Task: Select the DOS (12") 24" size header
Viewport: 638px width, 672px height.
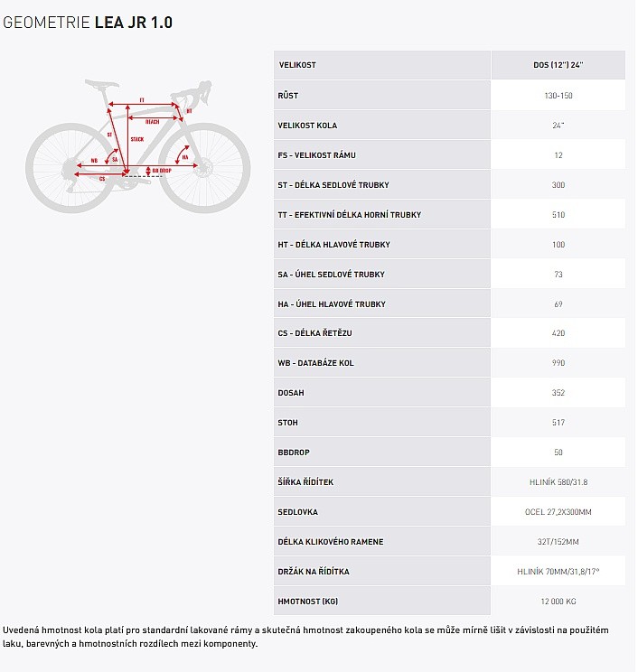Action: tap(558, 66)
